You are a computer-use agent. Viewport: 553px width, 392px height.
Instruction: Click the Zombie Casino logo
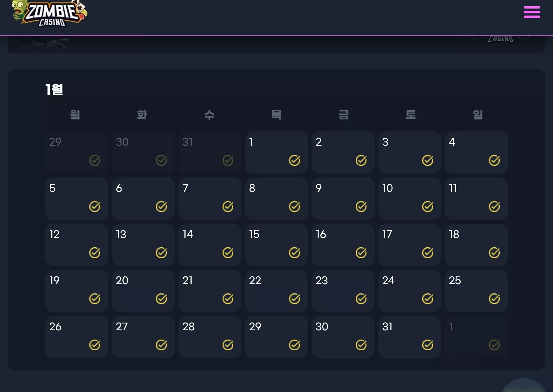pyautogui.click(x=50, y=13)
